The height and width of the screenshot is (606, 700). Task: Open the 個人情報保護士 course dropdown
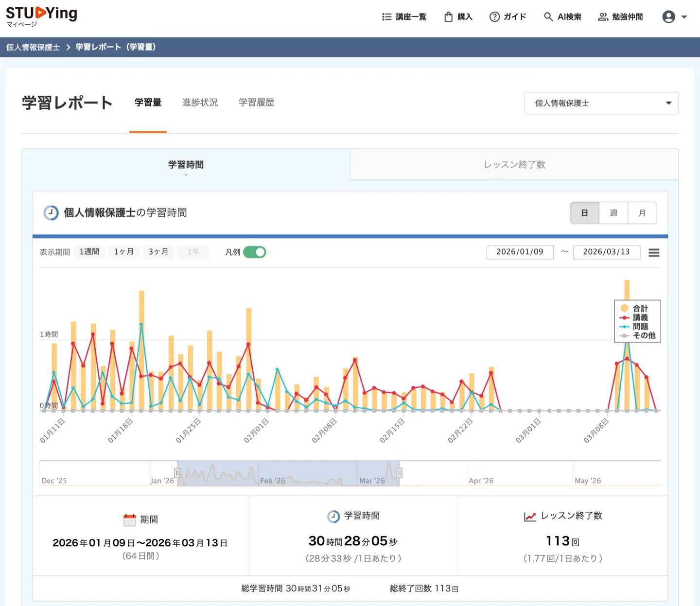(601, 103)
